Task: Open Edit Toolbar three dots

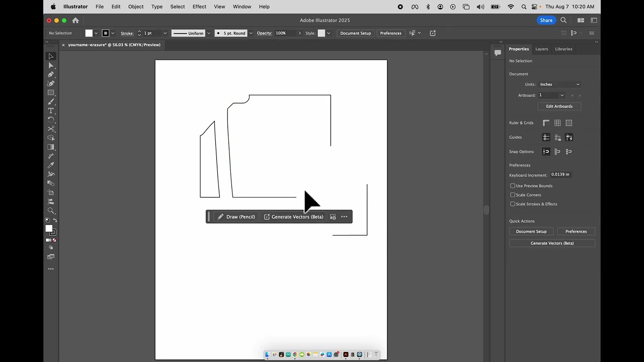Action: pyautogui.click(x=51, y=269)
